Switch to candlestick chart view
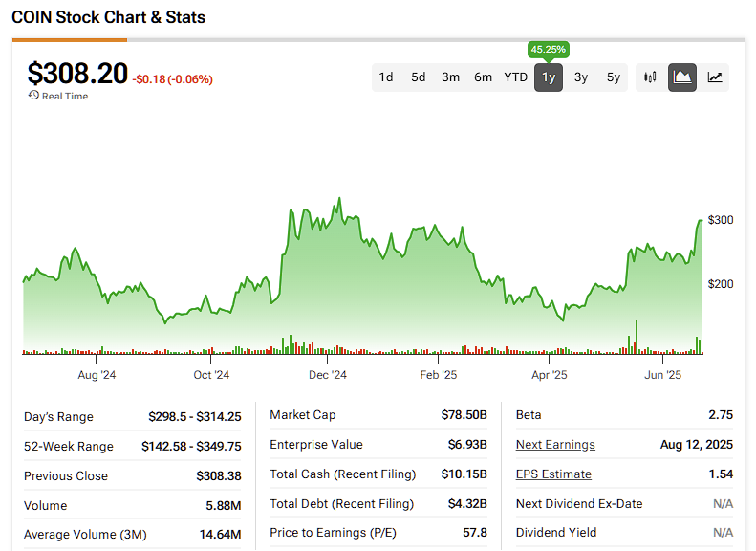The image size is (756, 551). coord(651,77)
